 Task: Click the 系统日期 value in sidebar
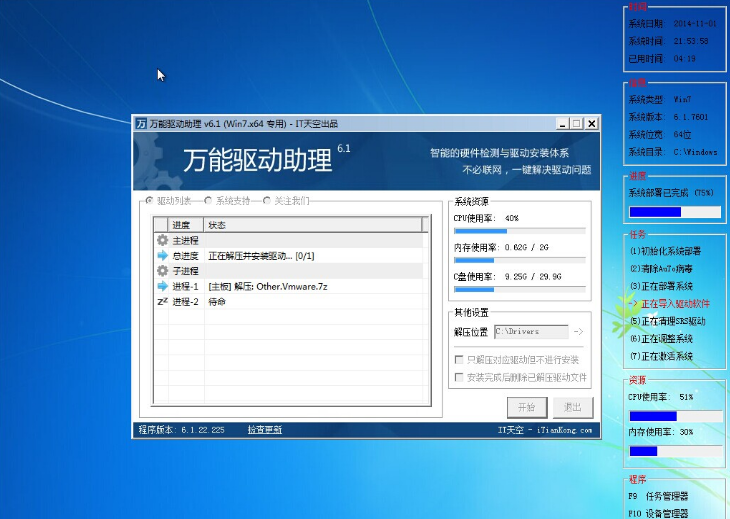[x=695, y=23]
